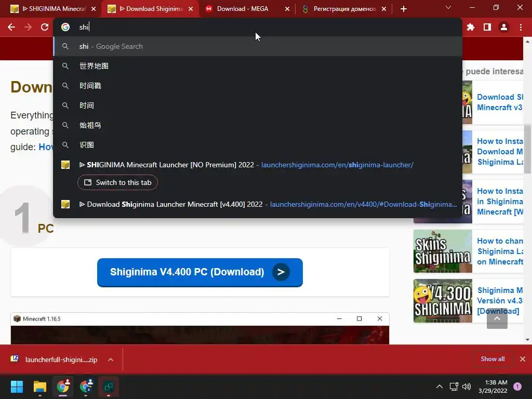
Task: Open the Windows Start menu
Action: [17, 387]
